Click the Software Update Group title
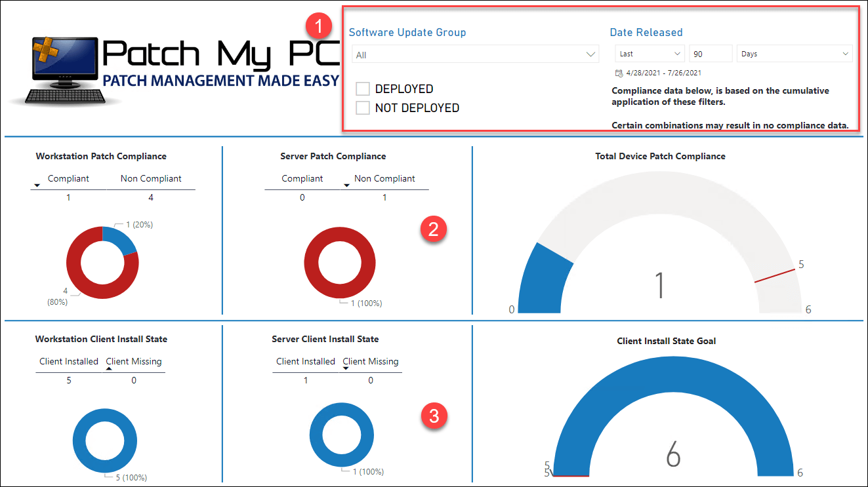 tap(407, 32)
